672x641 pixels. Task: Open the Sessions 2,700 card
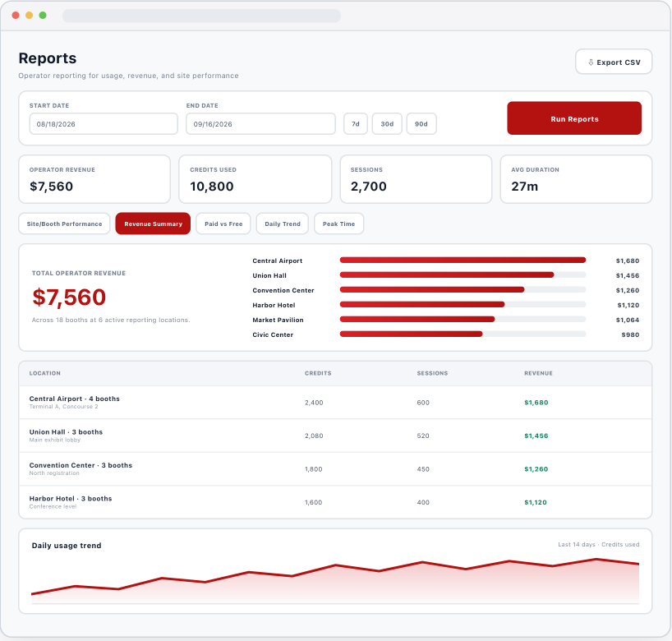[416, 179]
